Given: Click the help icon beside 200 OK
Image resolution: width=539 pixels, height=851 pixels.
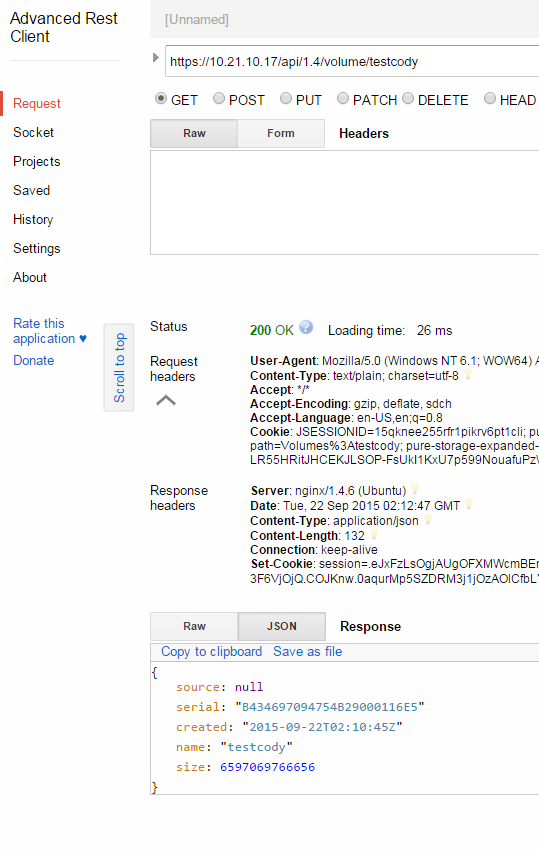Looking at the screenshot, I should (x=306, y=327).
